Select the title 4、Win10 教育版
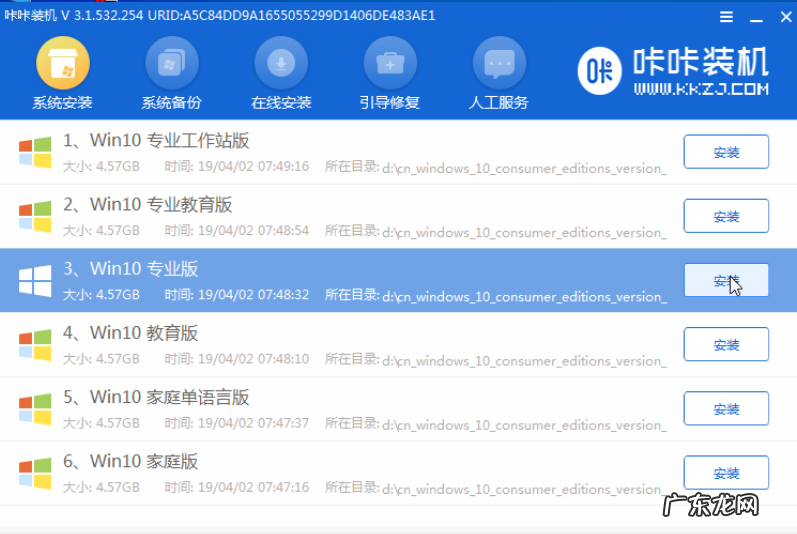The image size is (797, 534). pyautogui.click(x=131, y=333)
